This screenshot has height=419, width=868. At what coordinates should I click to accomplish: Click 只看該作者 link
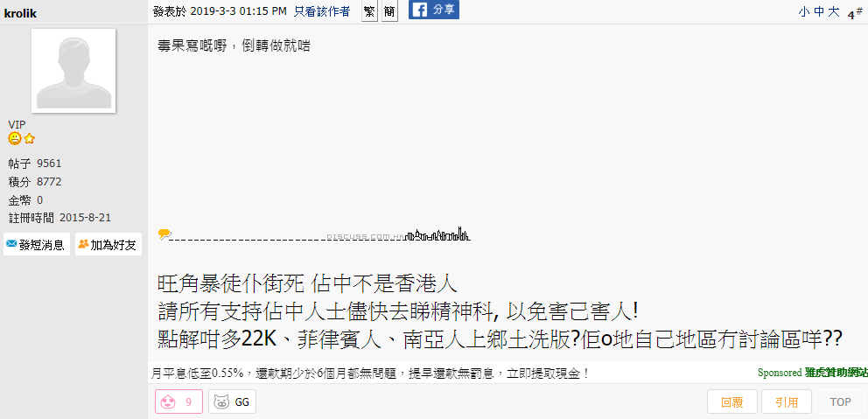point(322,11)
